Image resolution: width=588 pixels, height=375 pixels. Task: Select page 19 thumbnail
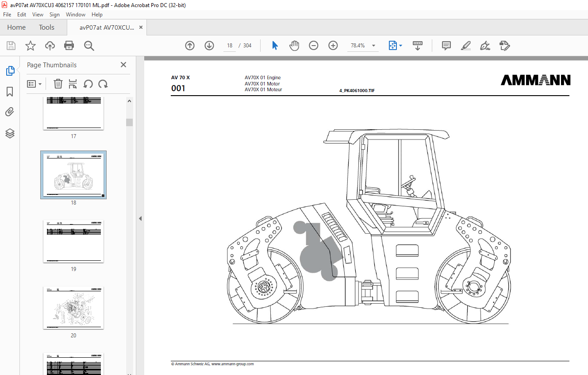73,241
